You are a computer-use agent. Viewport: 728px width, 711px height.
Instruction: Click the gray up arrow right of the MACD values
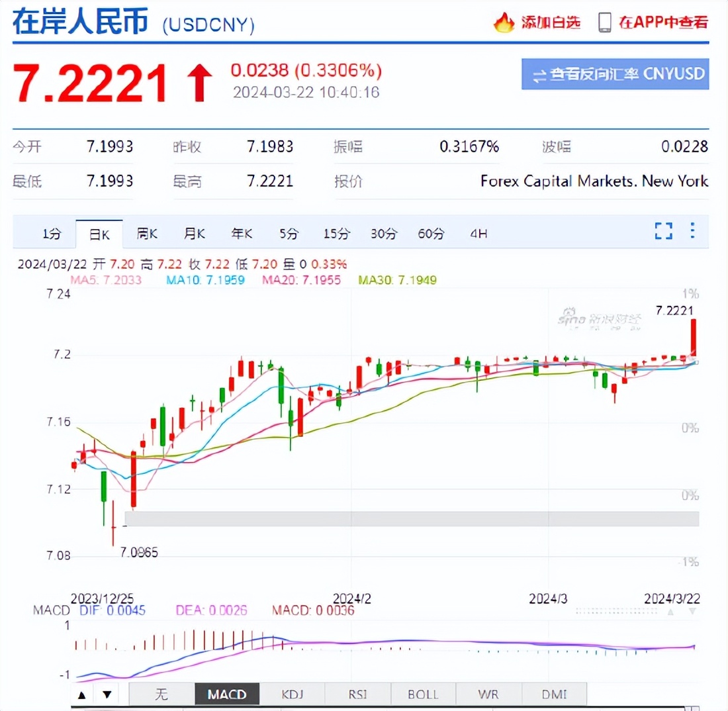click(x=670, y=612)
